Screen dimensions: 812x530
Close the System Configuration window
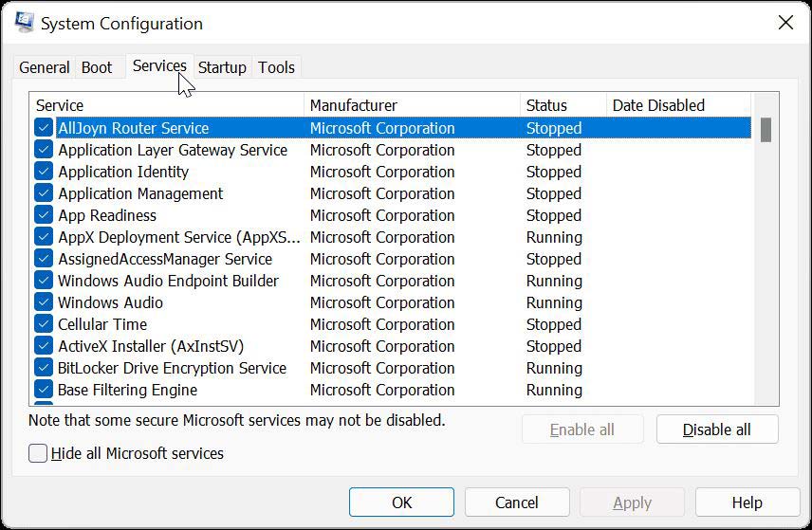tap(784, 23)
